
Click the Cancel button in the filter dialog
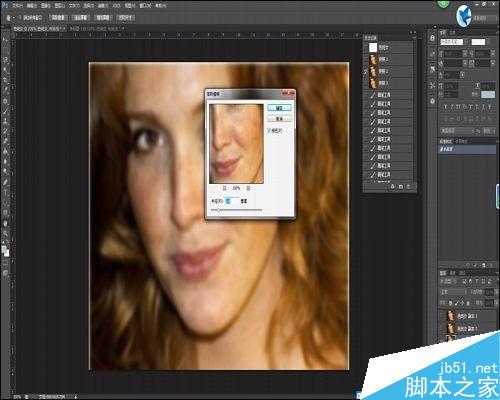point(279,119)
